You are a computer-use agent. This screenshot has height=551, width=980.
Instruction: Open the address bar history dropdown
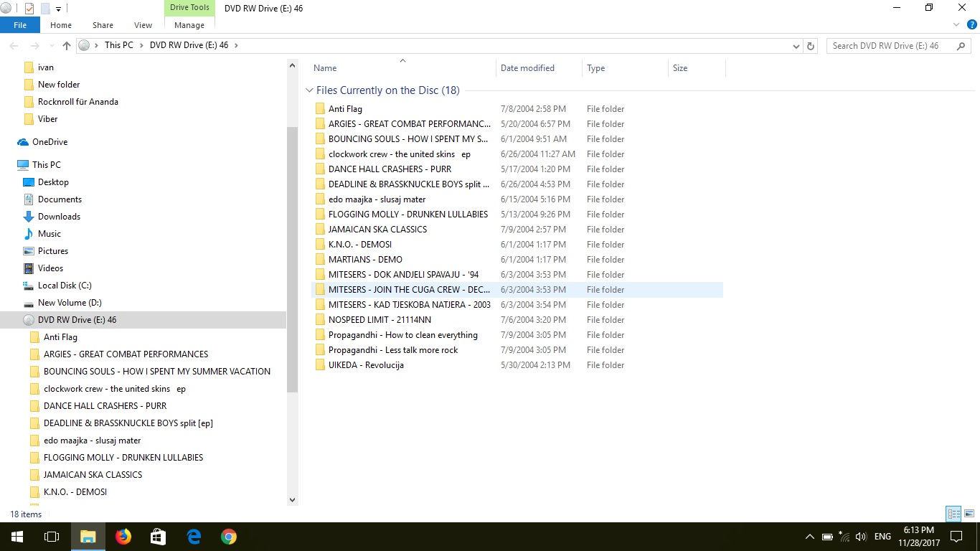tap(796, 46)
